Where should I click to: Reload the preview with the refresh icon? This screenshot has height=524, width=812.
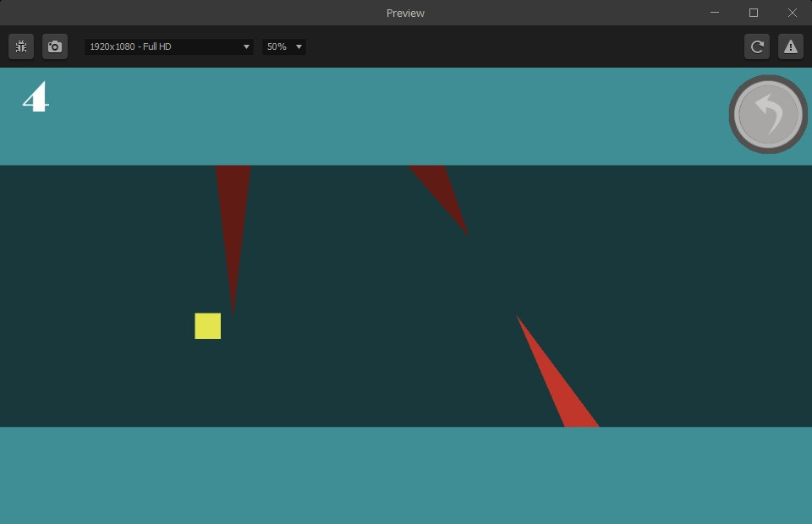(x=756, y=46)
